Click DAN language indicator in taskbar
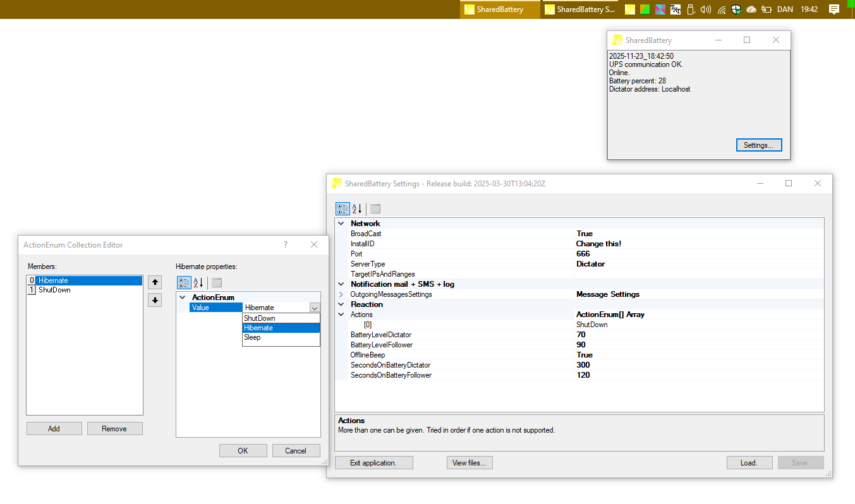This screenshot has height=504, width=855. click(x=785, y=9)
